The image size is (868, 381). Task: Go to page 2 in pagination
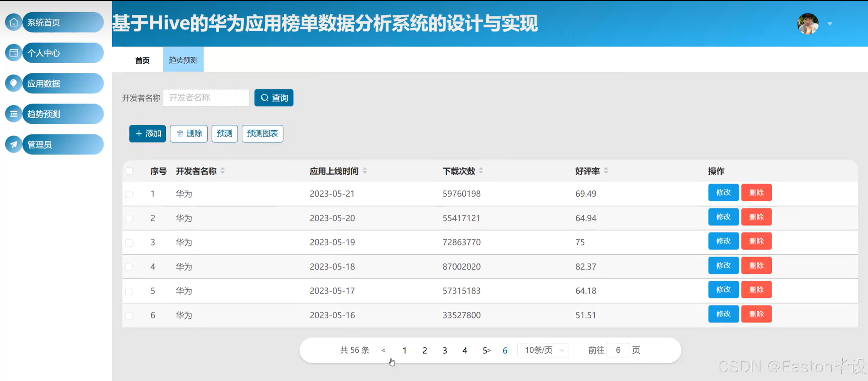click(425, 351)
